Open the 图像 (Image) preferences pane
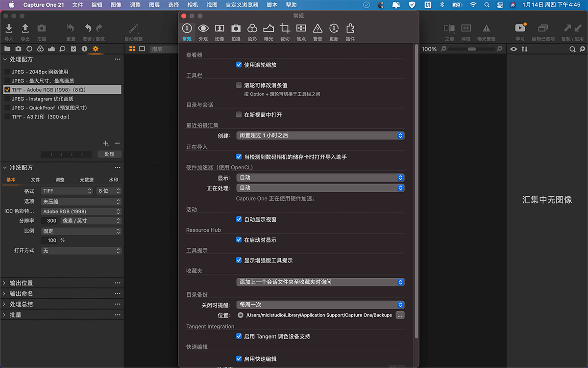Viewport: 588px width, 368px height. coord(220,32)
